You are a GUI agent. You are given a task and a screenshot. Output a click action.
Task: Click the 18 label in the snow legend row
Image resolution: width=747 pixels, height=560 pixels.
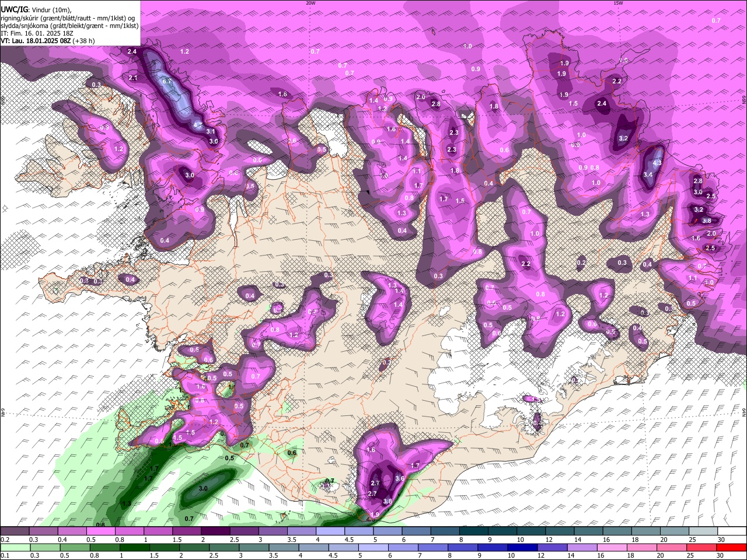coord(634,540)
